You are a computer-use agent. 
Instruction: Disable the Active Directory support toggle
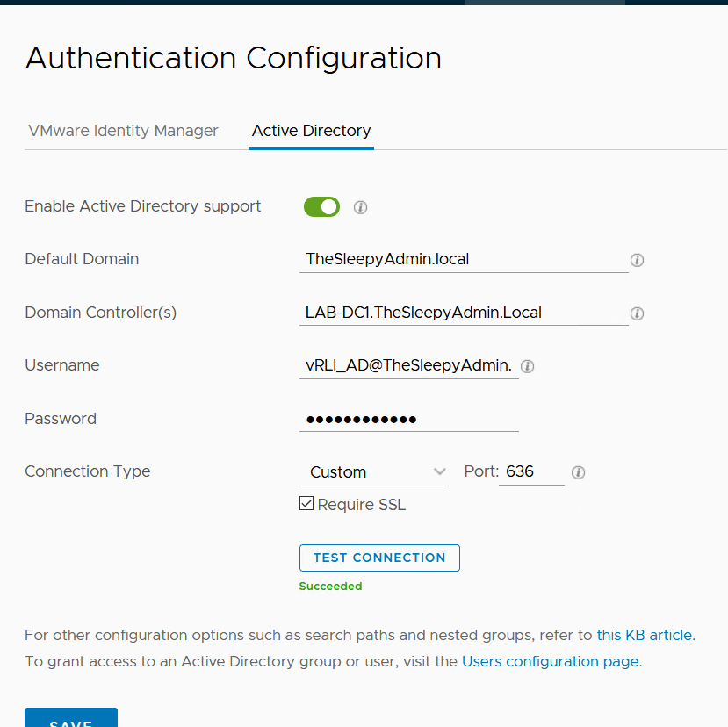click(x=321, y=206)
